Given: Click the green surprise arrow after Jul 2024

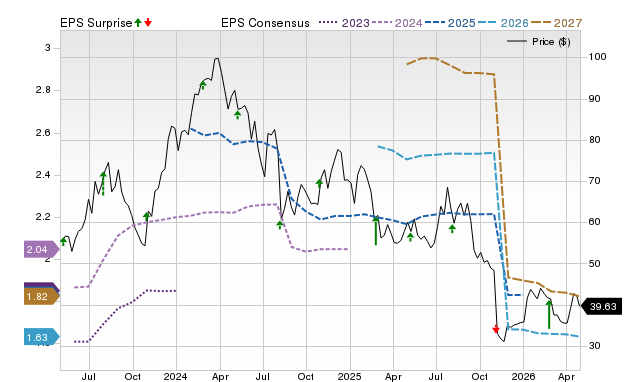Looking at the screenshot, I should click(x=280, y=224).
